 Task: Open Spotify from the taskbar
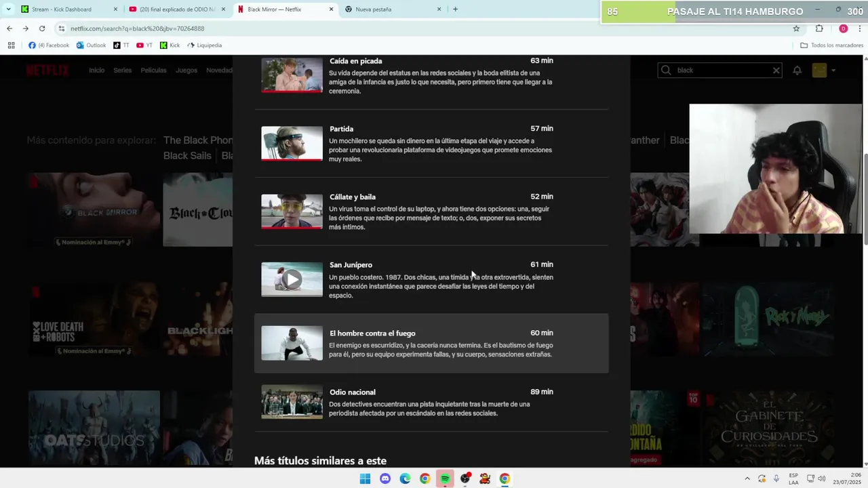click(x=445, y=479)
